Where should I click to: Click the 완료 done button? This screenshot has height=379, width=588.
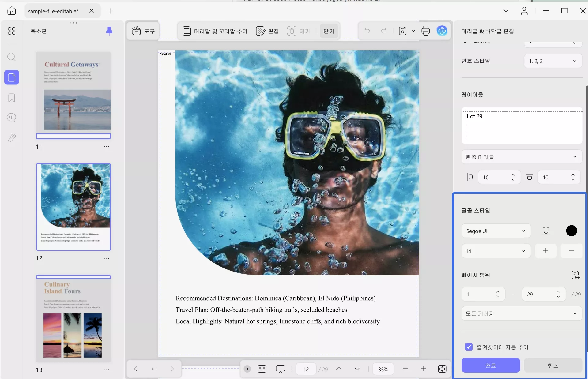491,365
